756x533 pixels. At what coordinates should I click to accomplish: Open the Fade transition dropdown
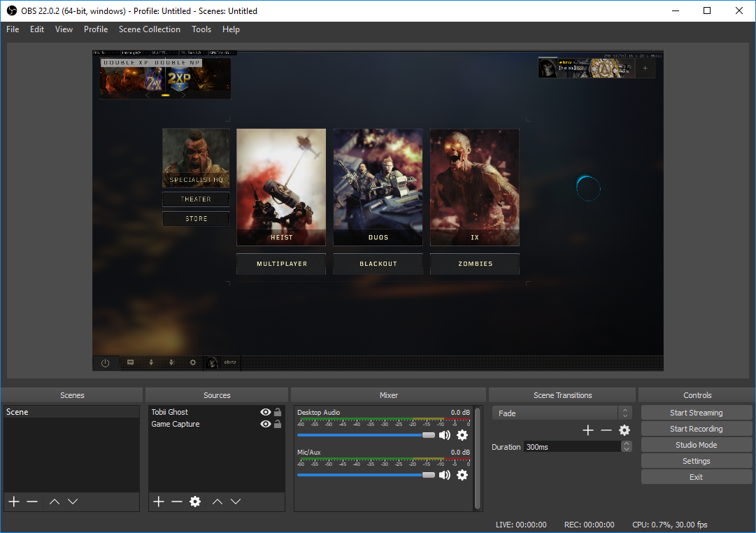click(562, 413)
